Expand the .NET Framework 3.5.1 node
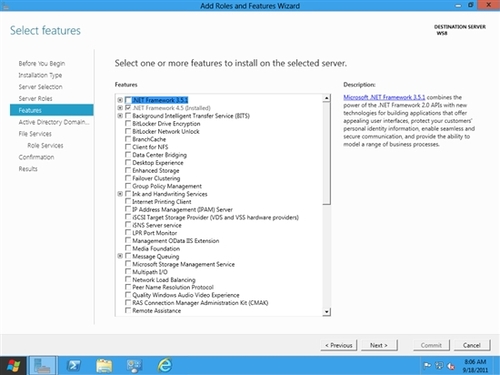Image resolution: width=500 pixels, height=375 pixels. point(120,100)
